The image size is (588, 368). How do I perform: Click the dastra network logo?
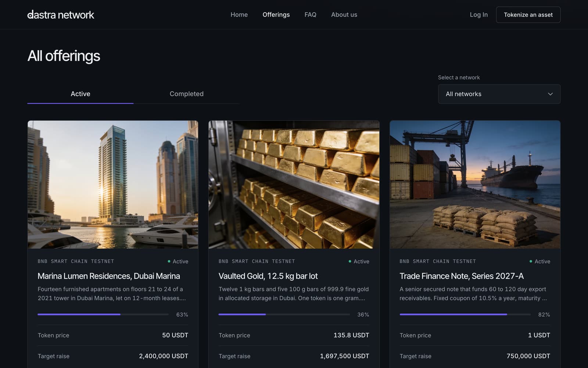pos(61,15)
